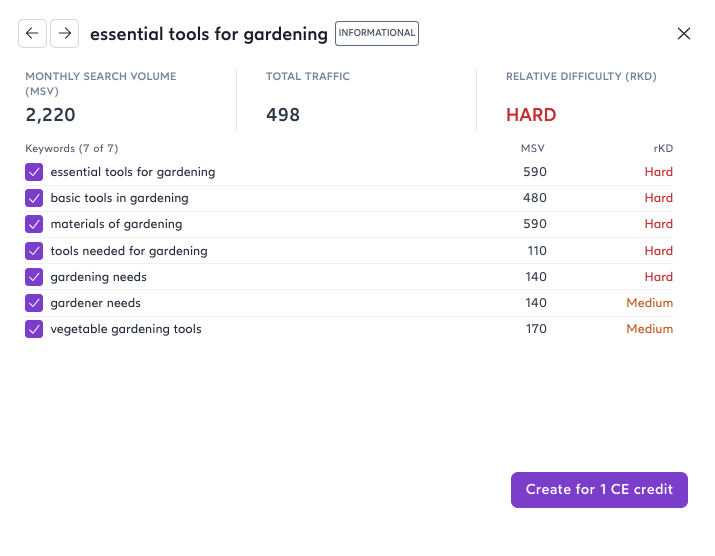Select the 'vegetable gardening tools' keyword text
The image size is (715, 556).
point(126,329)
